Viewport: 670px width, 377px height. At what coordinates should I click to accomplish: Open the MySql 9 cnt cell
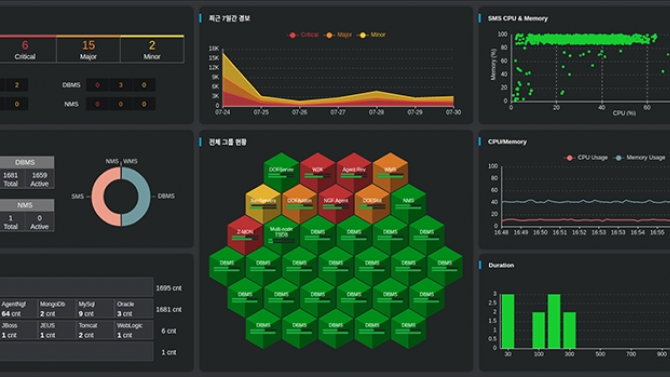tap(95, 309)
